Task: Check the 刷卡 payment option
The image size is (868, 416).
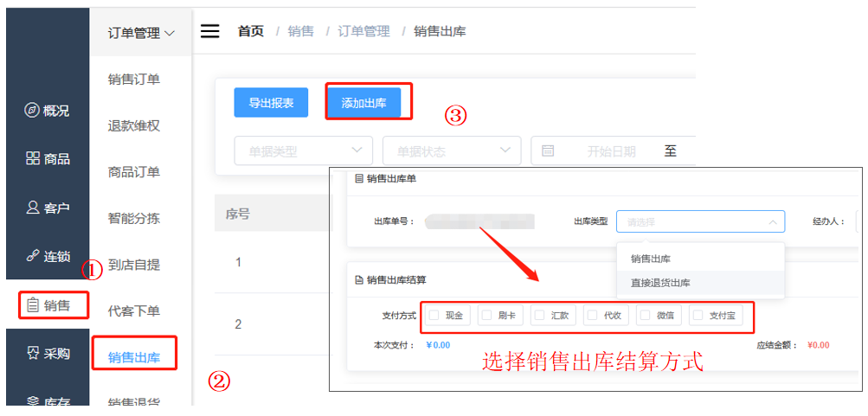Action: coord(500,316)
